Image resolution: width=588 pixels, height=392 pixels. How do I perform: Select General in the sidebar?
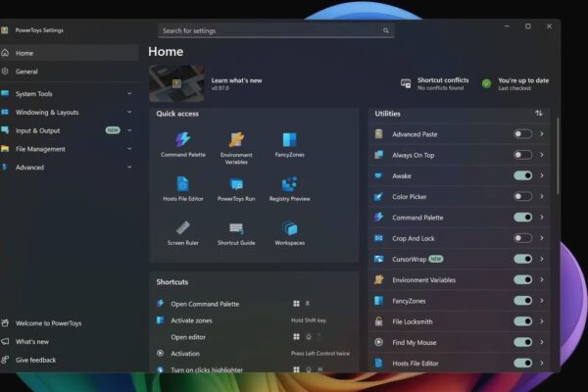pyautogui.click(x=27, y=72)
